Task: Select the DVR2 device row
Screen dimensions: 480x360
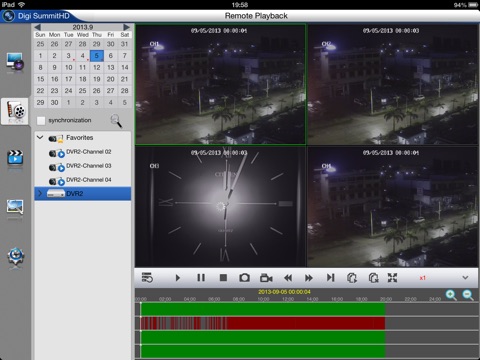Action: [x=83, y=194]
